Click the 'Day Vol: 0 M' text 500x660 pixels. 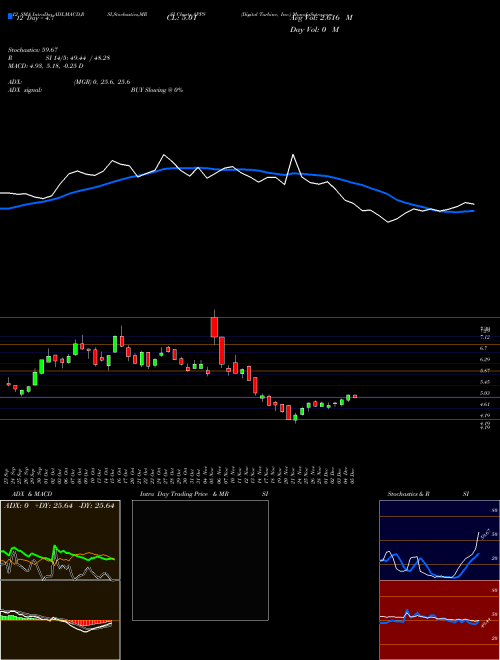[314, 30]
